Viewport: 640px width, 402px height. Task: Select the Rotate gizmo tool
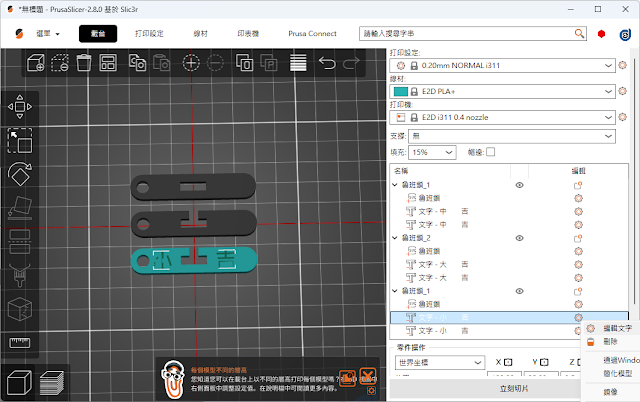20,174
